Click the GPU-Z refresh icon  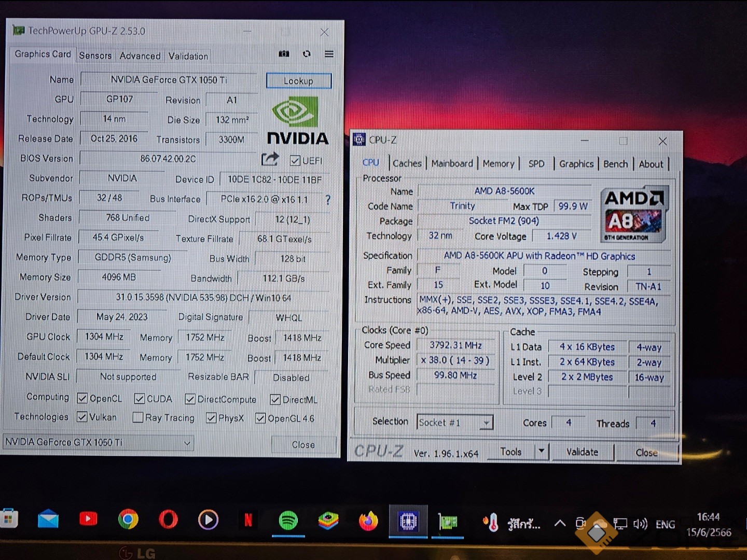(x=307, y=54)
